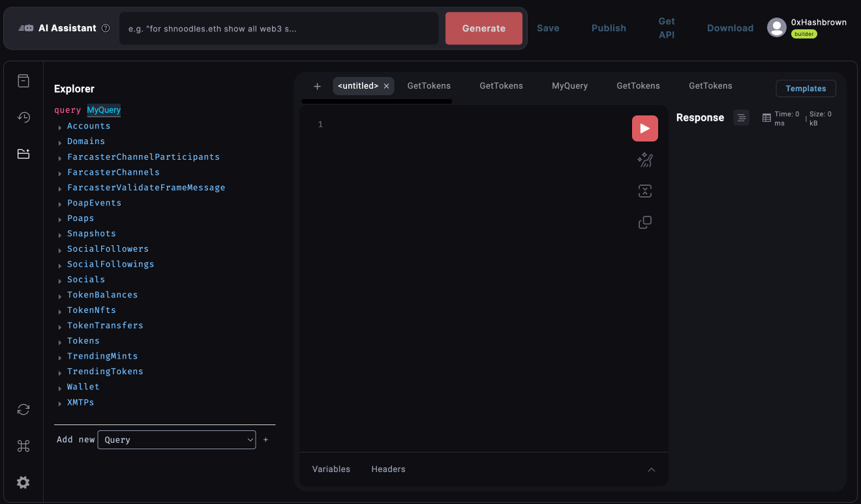Viewport: 861px width, 504px height.
Task: Expand the TokenNfts node
Action: [60, 311]
